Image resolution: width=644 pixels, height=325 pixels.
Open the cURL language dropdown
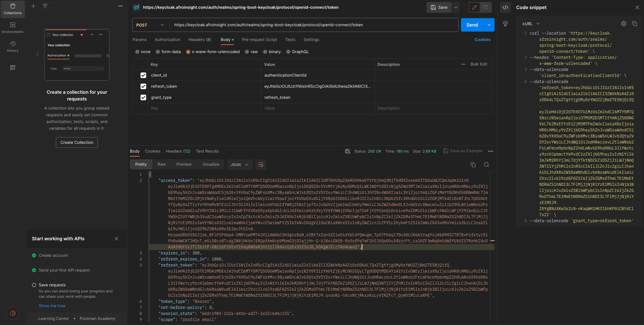pos(531,24)
